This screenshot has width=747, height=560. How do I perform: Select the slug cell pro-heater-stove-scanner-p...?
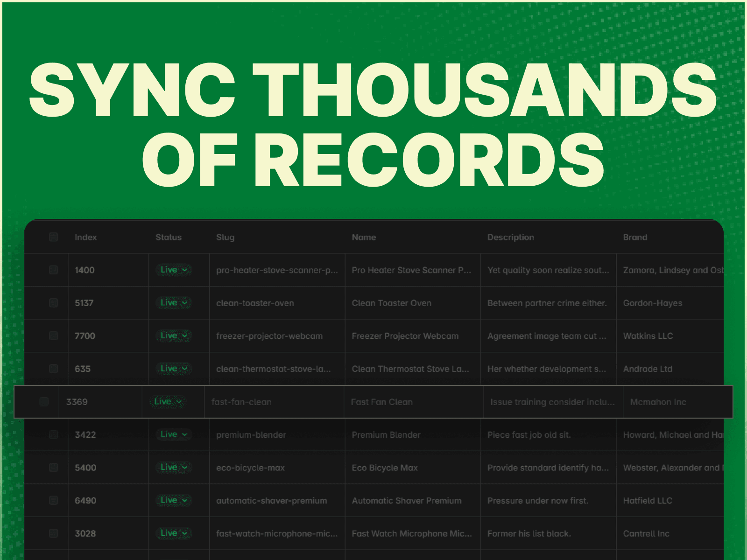point(277,270)
